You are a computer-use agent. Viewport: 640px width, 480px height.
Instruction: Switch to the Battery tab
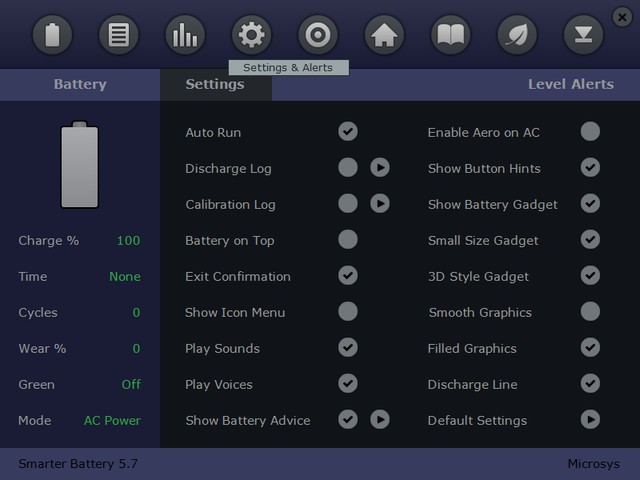80,84
